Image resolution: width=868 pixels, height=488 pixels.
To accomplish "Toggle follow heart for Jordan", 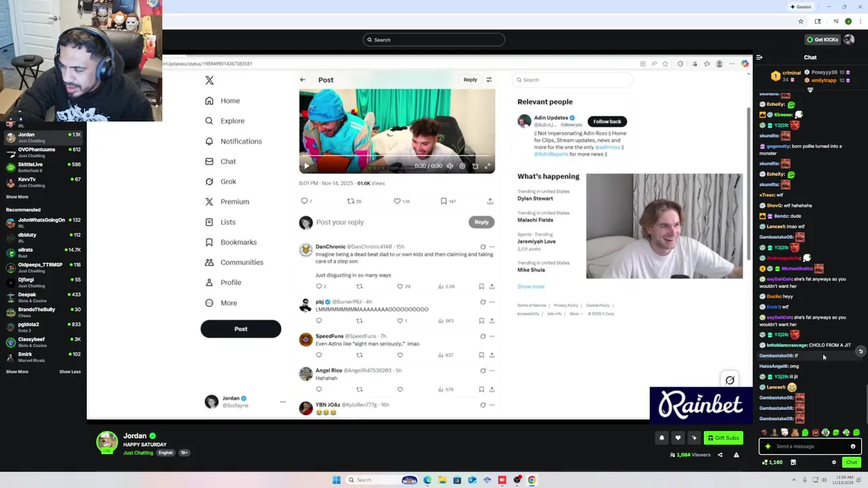I will 677,438.
